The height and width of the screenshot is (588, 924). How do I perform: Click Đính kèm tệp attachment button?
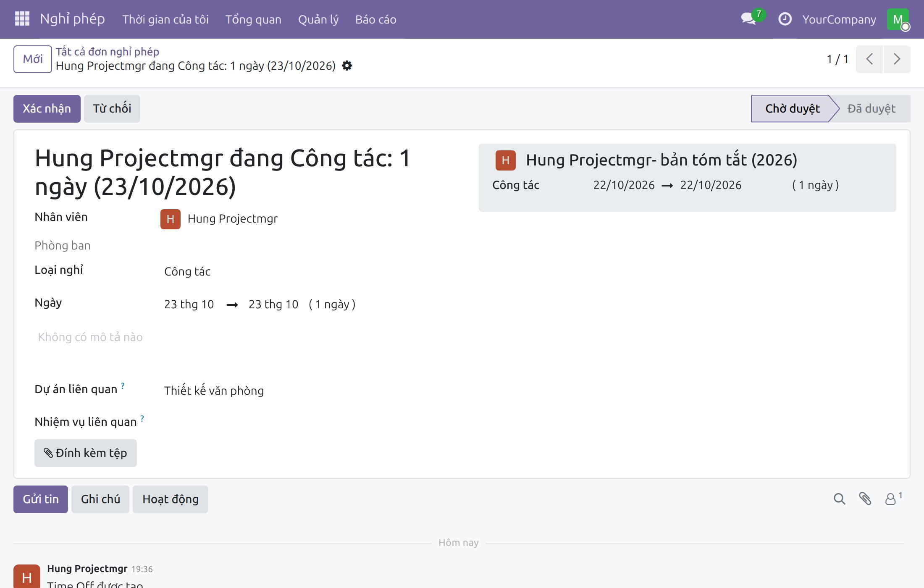[x=86, y=453]
